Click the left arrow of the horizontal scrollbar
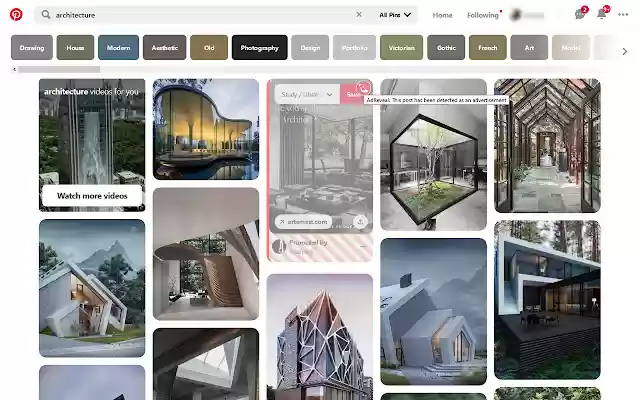The height and width of the screenshot is (400, 640). tap(14, 69)
